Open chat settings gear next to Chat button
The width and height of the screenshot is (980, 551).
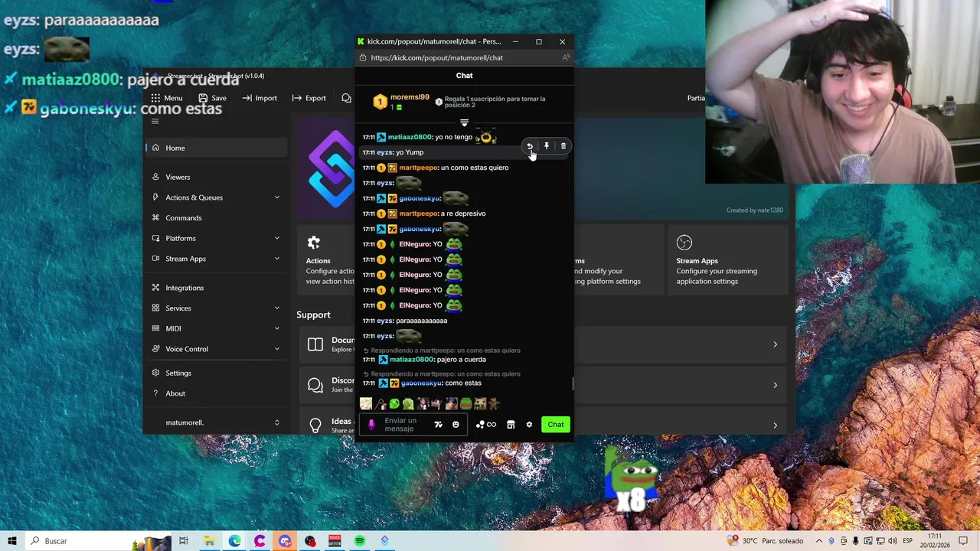(529, 425)
